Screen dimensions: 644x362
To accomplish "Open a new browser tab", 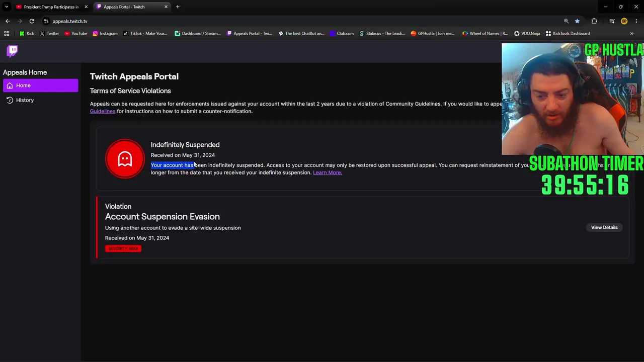I will [178, 7].
